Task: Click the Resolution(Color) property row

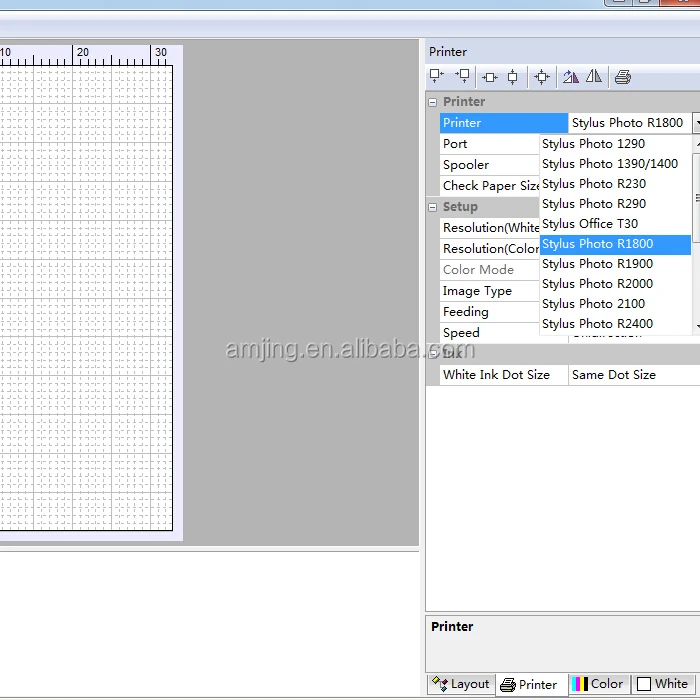Action: click(490, 249)
